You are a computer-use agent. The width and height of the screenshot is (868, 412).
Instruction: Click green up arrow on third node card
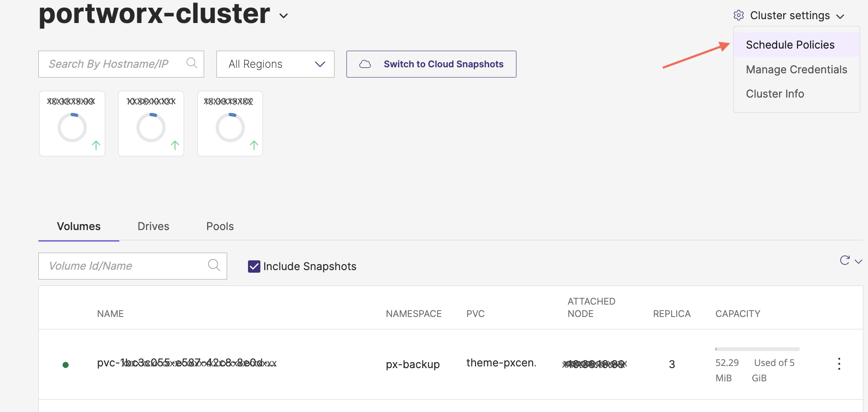254,146
